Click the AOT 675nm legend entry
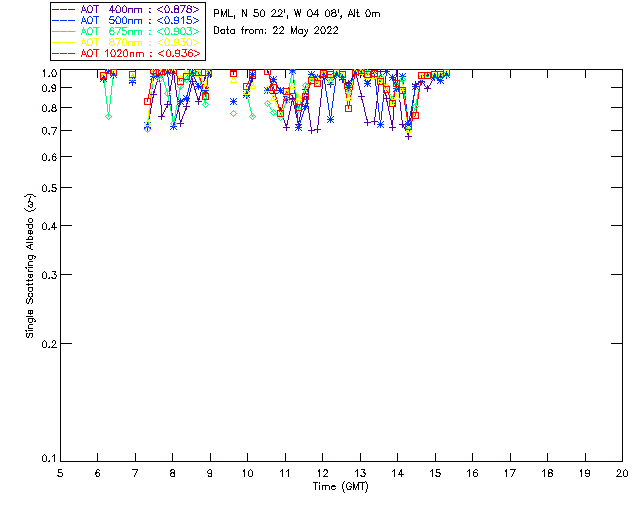 point(127,31)
